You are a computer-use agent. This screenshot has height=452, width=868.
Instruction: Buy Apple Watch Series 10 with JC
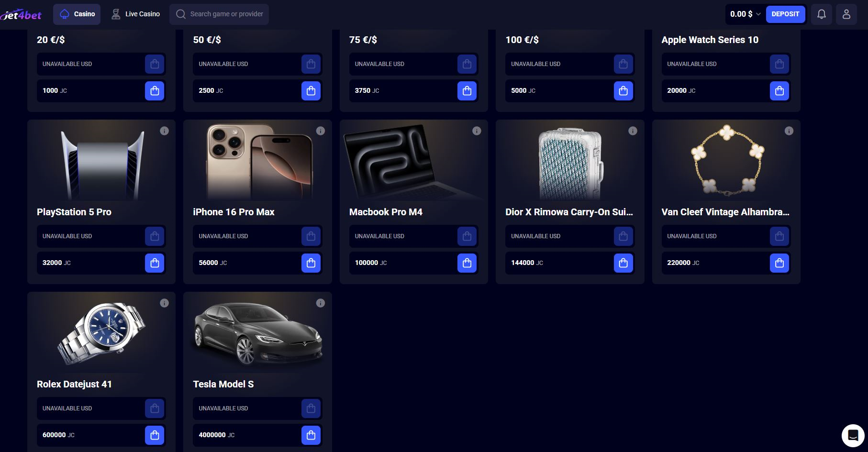point(779,91)
